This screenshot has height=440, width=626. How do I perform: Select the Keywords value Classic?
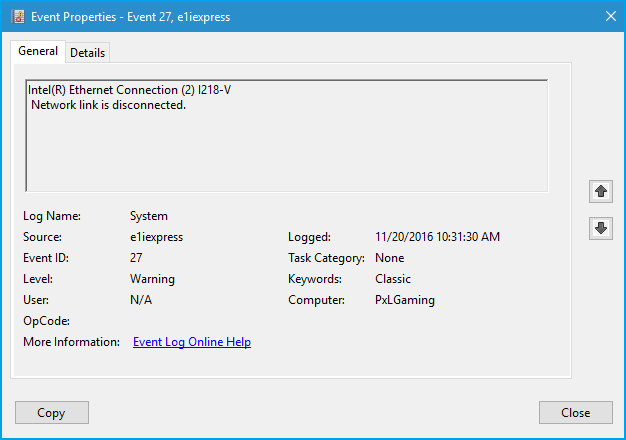tap(392, 279)
